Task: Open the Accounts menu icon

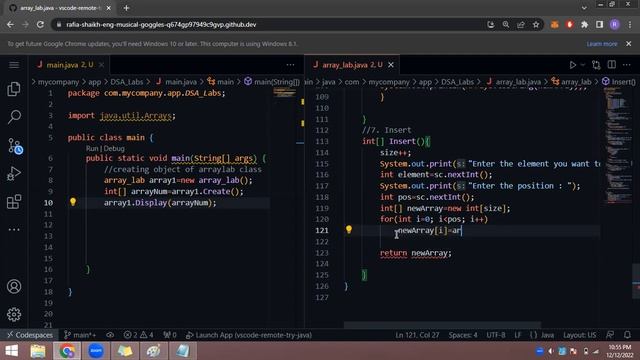Action: coord(14,287)
